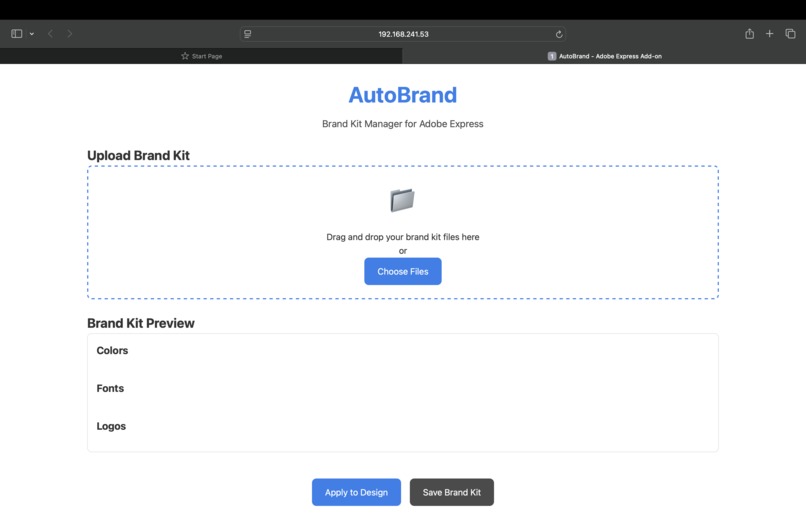Select the AutoBrand - Adobe Express Add-on tab
The width and height of the screenshot is (806, 524).
(604, 56)
